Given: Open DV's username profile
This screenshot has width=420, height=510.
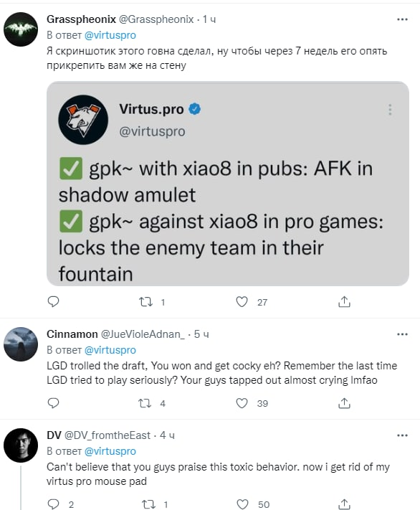Looking at the screenshot, I should (x=54, y=435).
